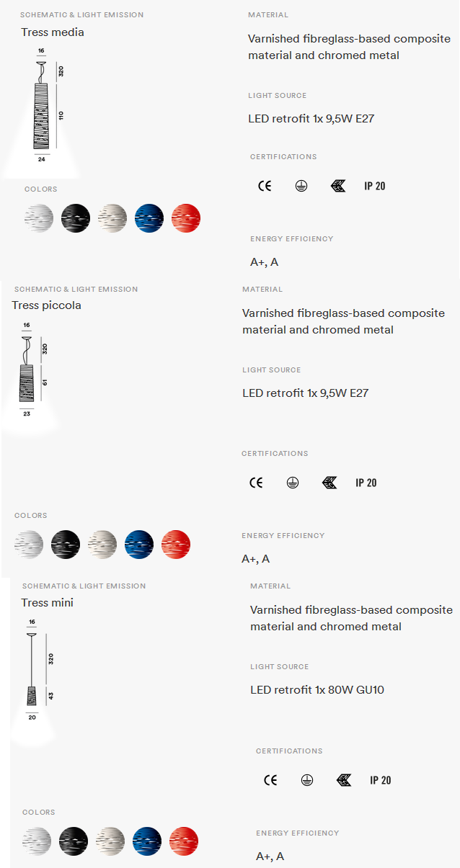Select the beige color swatch for Tress piccola

coord(102,545)
